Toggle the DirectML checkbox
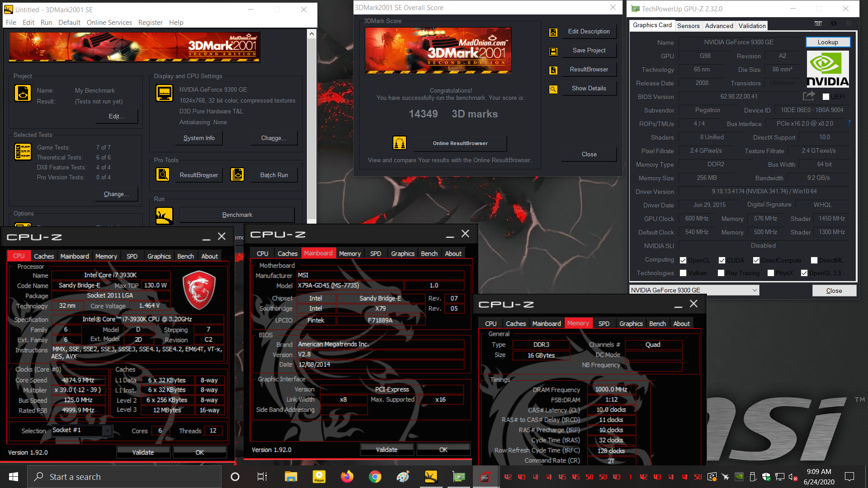Screen dimensions: 868x488 click(x=814, y=260)
